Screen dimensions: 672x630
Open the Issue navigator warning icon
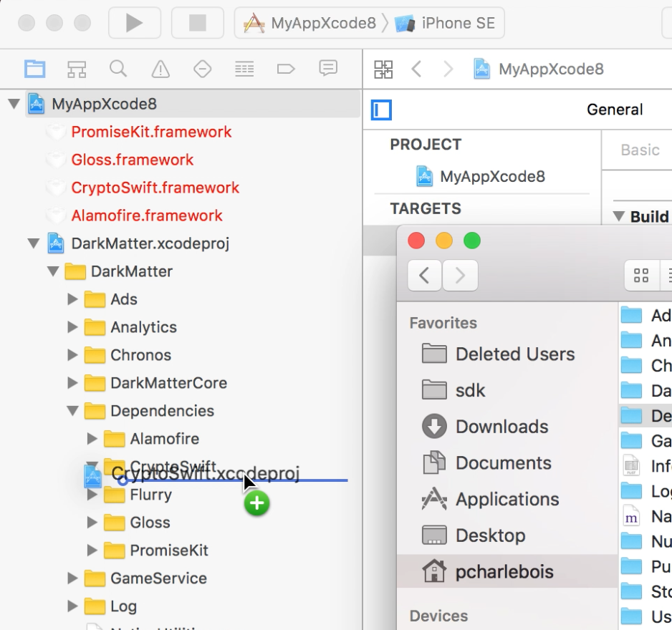click(160, 68)
